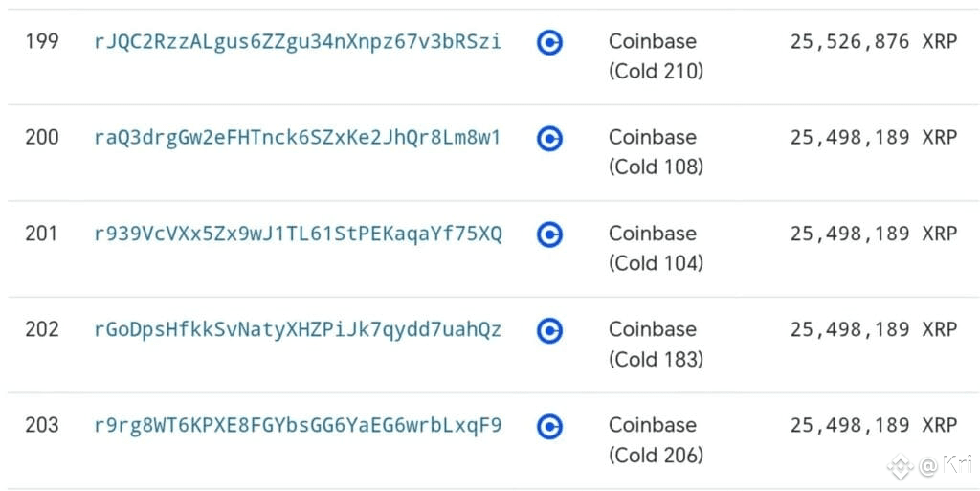The image size is (980, 491).
Task: Open address rGoDpsHfkkSvNatyXHZPiJk7qydd7uahQz
Action: 298,330
